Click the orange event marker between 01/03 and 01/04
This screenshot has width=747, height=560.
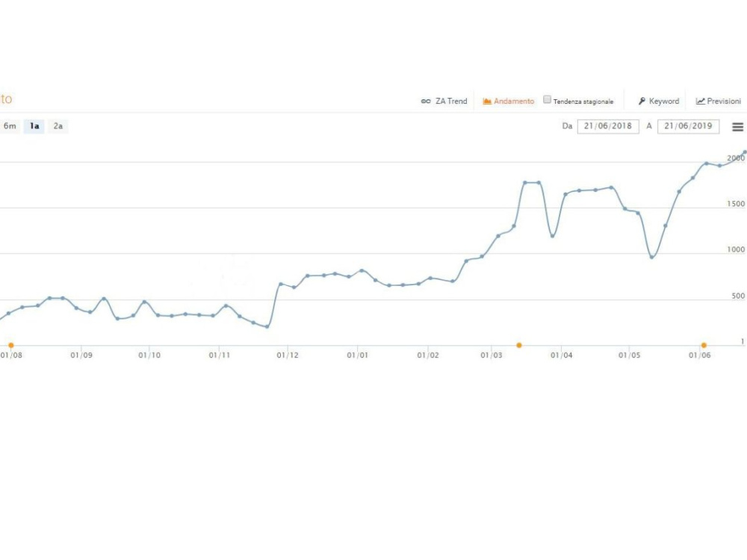coord(519,345)
